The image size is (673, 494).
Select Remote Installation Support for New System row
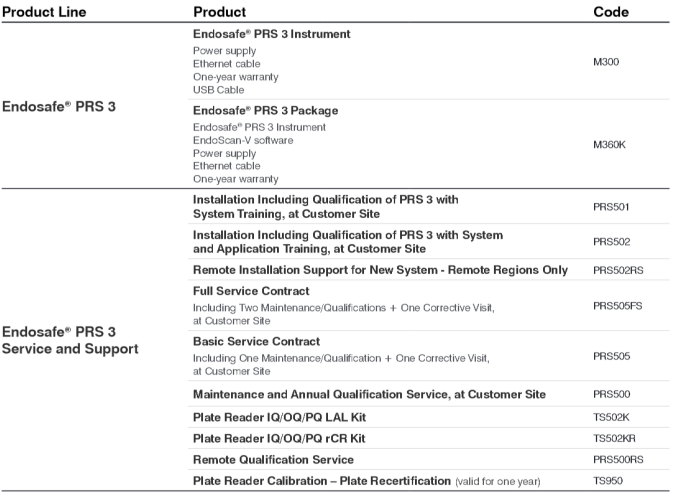coord(380,270)
